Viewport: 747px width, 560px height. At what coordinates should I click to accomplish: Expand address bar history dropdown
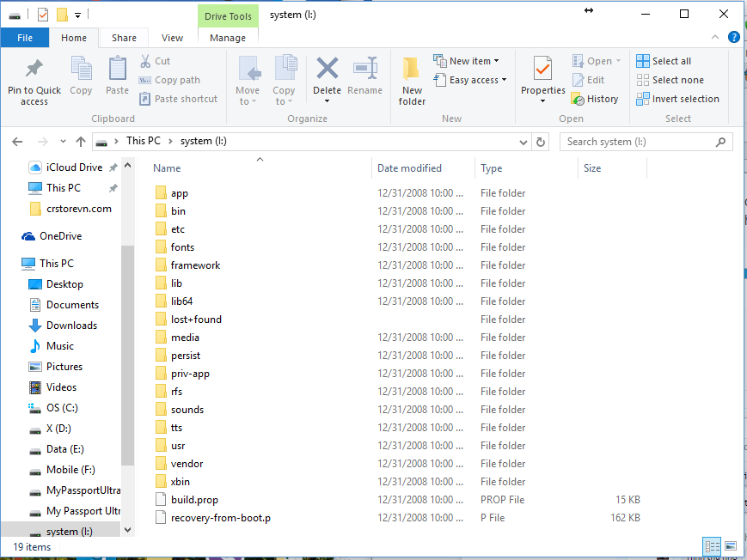(x=524, y=142)
